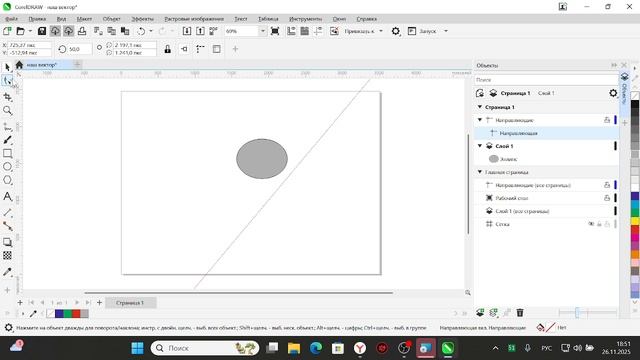Select the Pick tool in the toolbox
640x360 pixels.
[x=7, y=67]
